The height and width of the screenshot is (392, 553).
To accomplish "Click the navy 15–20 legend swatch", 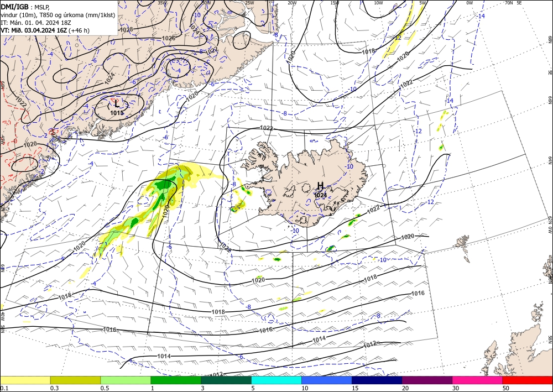I will pos(377,380).
